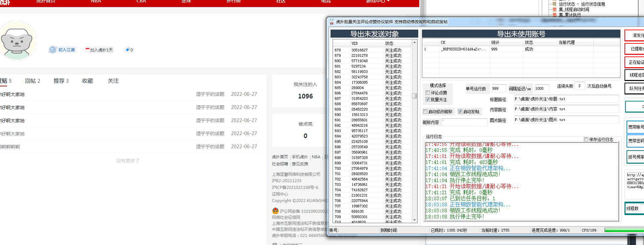Viewport: 644px width, 245px height.
Task: Uncheck the 启动发帖 checkbox
Action: coord(460,112)
